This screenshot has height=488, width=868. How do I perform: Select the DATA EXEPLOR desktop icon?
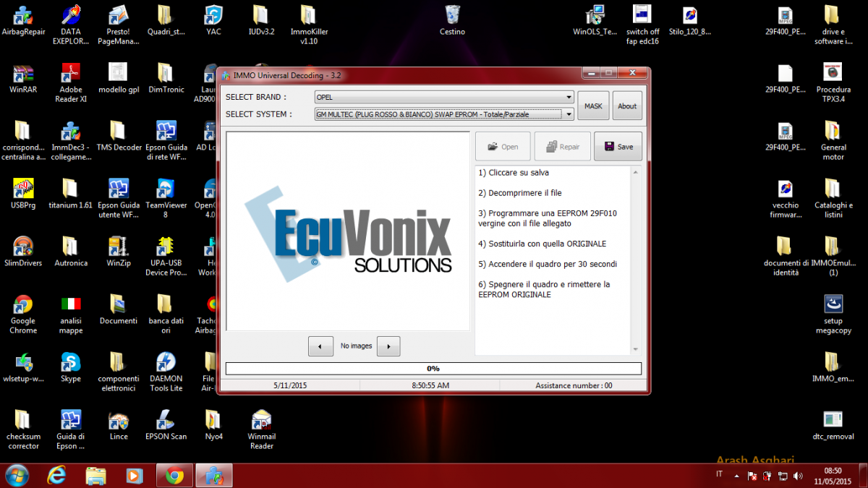(71, 25)
